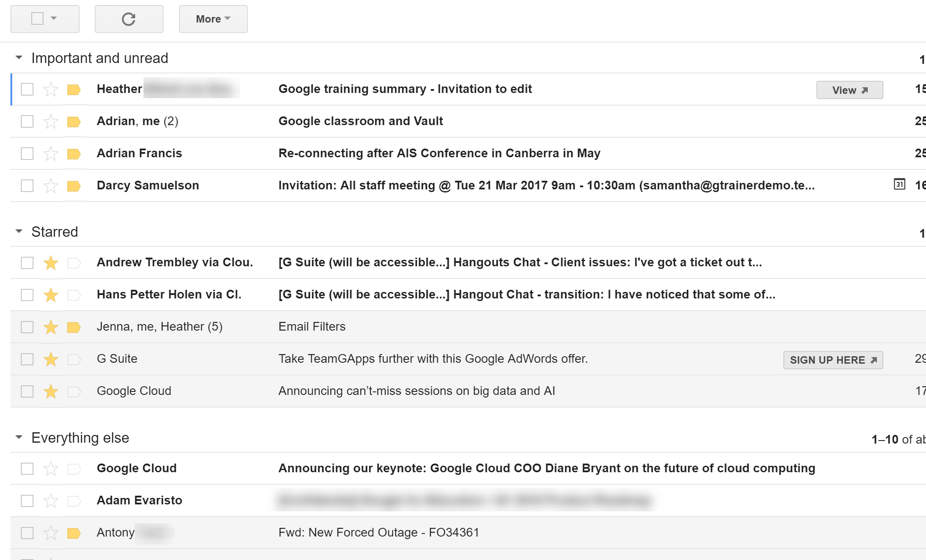Click the calendar invite icon on staff meeting email
The height and width of the screenshot is (560, 926).
point(899,184)
